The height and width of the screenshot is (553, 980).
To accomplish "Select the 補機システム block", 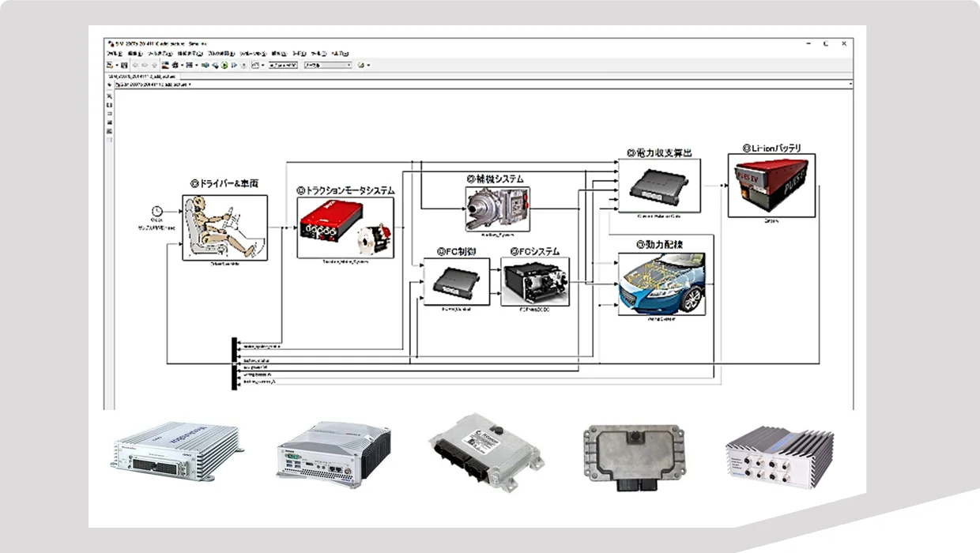I will 498,209.
